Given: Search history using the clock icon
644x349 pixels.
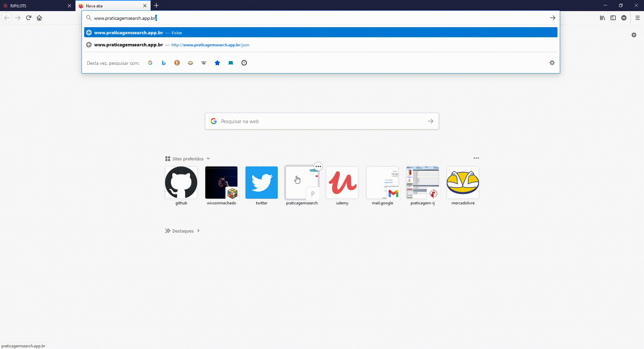Looking at the screenshot, I should click(244, 63).
